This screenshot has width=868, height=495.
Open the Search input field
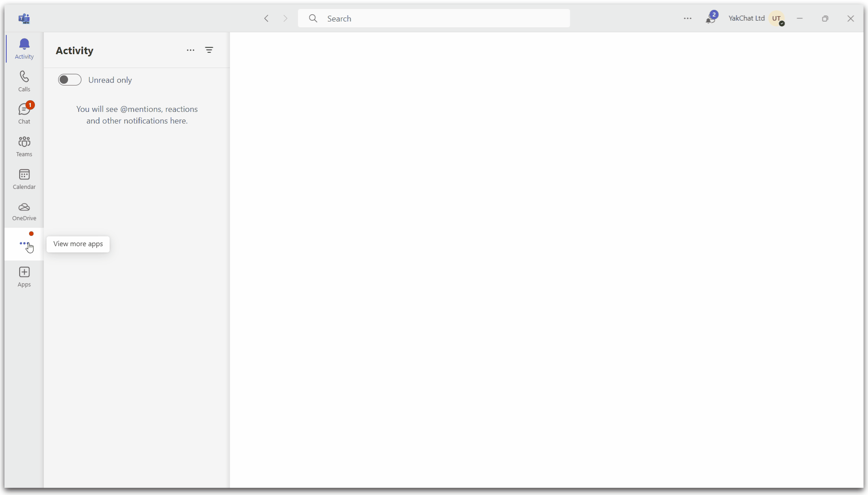[434, 18]
